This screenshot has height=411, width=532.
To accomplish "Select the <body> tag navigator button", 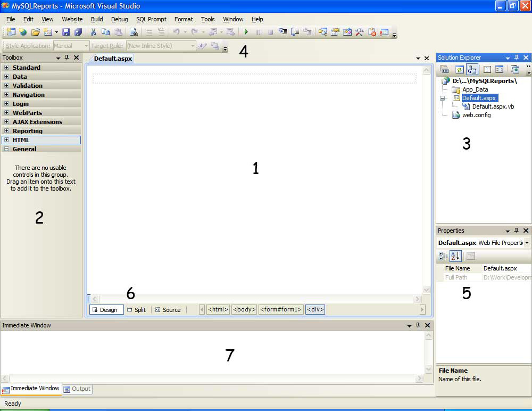I will (244, 309).
